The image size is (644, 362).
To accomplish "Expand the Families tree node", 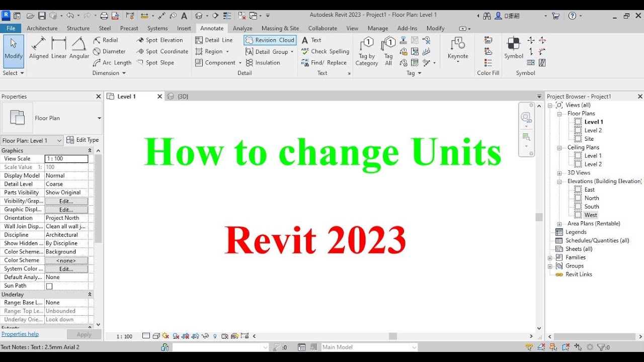I will (x=550, y=258).
